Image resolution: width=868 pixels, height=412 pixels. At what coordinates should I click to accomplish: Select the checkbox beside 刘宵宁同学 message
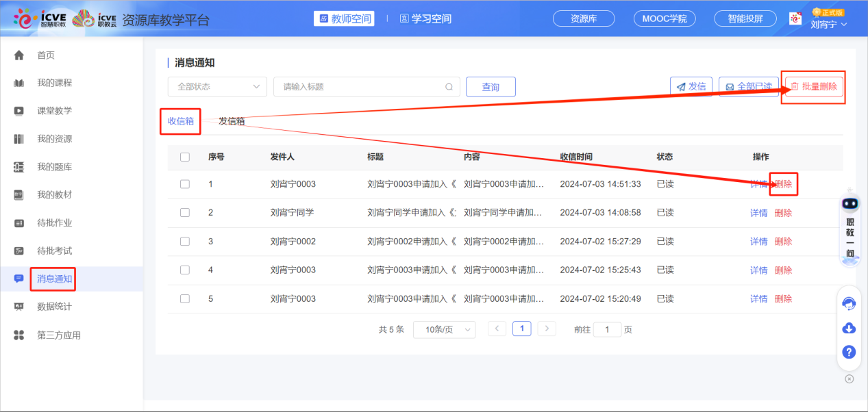[184, 213]
